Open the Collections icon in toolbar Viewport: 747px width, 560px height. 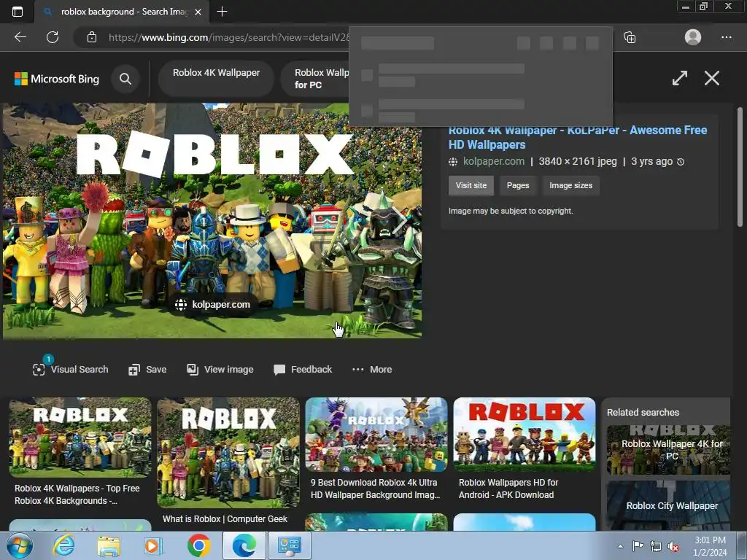(630, 37)
